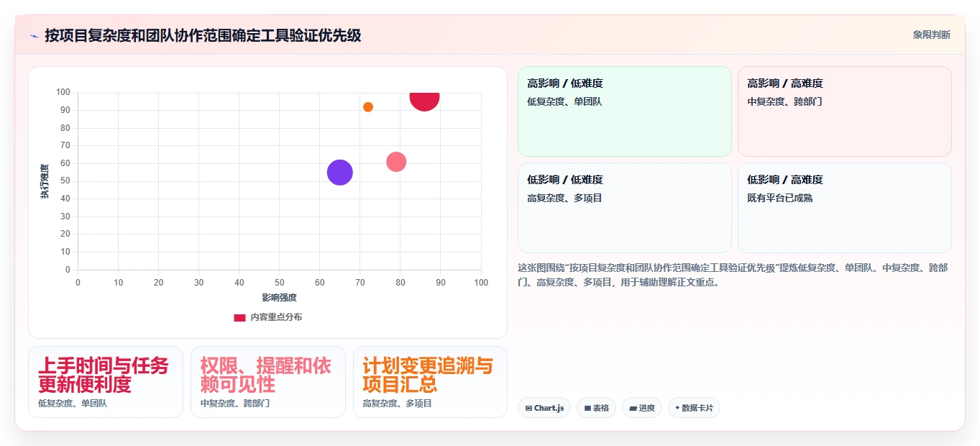Select the 上手时间与任务更新便利度 card
Viewport: 980px width, 446px height.
click(106, 382)
